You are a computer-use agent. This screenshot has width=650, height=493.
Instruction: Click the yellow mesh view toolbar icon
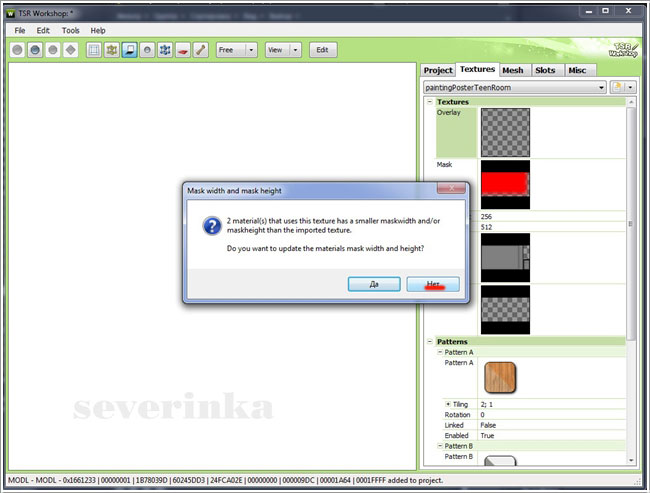111,49
